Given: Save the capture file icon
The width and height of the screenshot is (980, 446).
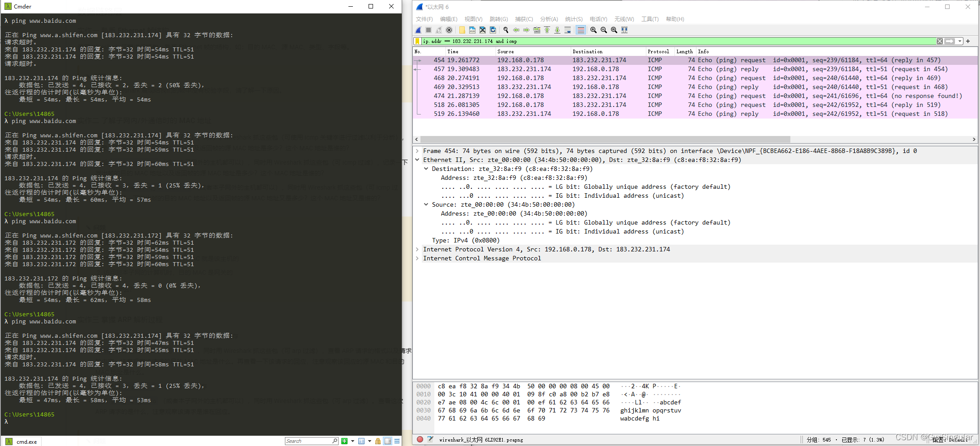Looking at the screenshot, I should 472,30.
